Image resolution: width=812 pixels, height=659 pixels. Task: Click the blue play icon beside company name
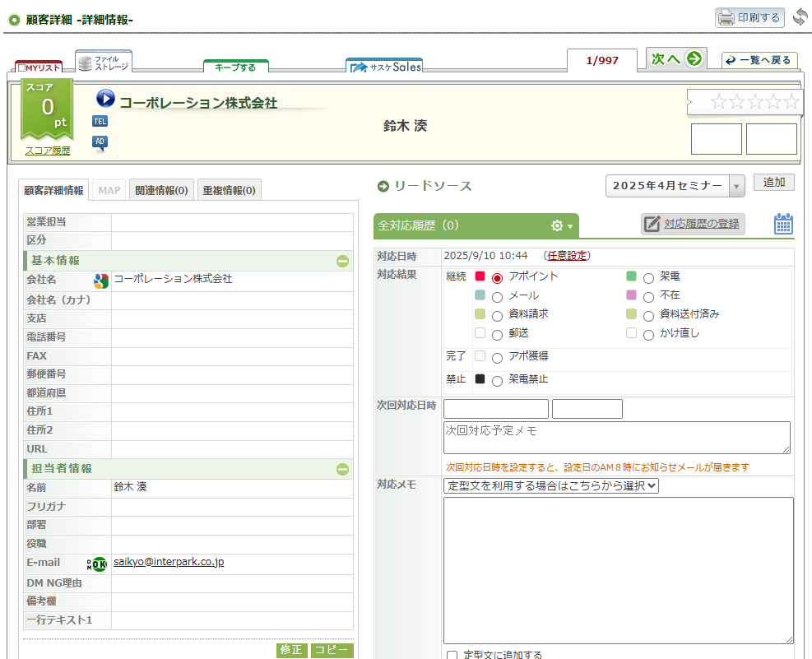tap(105, 100)
